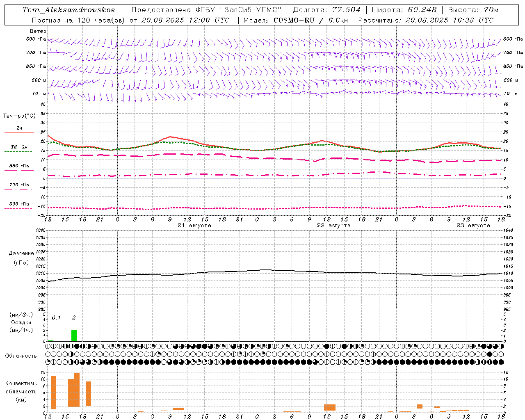Image resolution: width=525 pixels, height=420 pixels.
Task: Select the Высота: 70м header entry
Action: tap(473, 10)
